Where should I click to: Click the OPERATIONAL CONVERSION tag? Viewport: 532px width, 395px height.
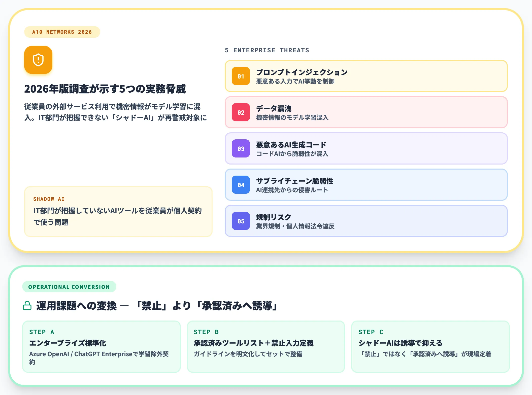69,287
